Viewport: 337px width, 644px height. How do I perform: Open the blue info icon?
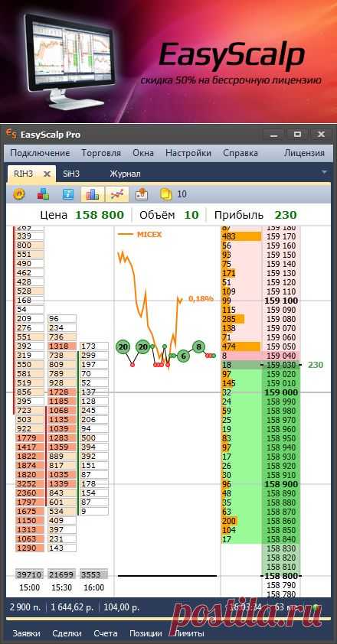pos(68,194)
